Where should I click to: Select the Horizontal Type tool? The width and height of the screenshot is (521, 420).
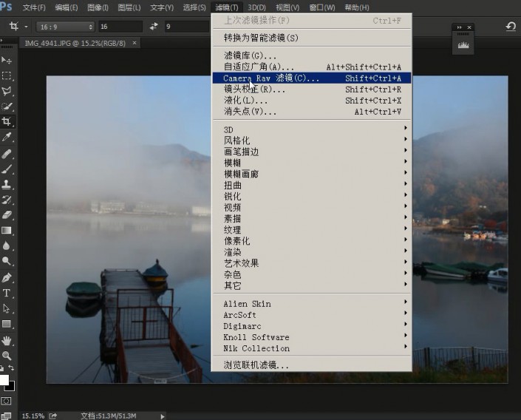point(7,293)
